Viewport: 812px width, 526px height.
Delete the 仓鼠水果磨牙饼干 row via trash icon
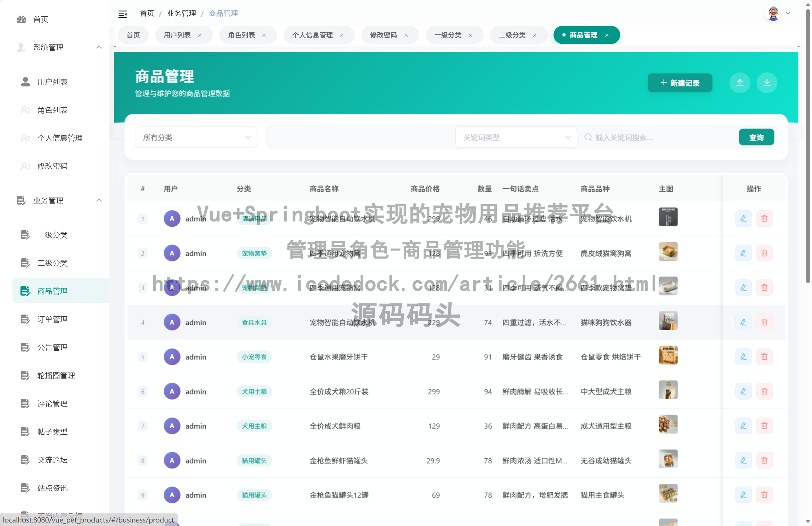(x=764, y=357)
